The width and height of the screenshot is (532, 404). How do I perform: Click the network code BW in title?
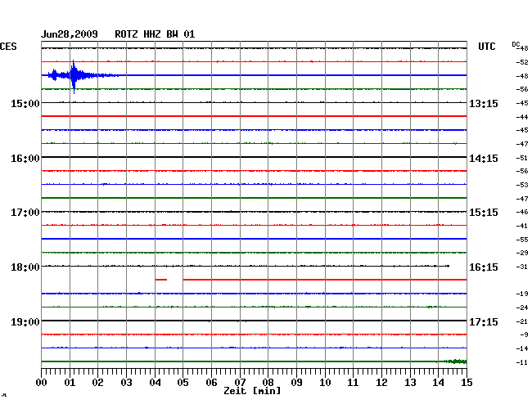pyautogui.click(x=172, y=34)
